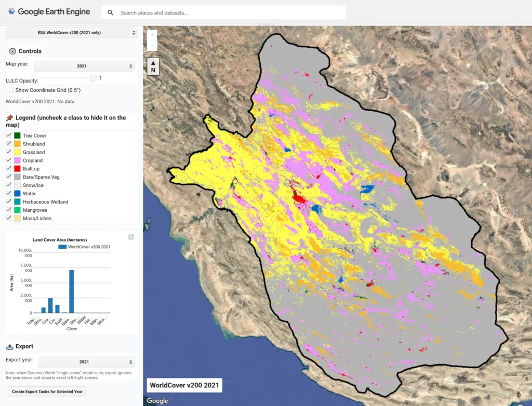Click the Grassland yellow color swatch

[x=17, y=152]
